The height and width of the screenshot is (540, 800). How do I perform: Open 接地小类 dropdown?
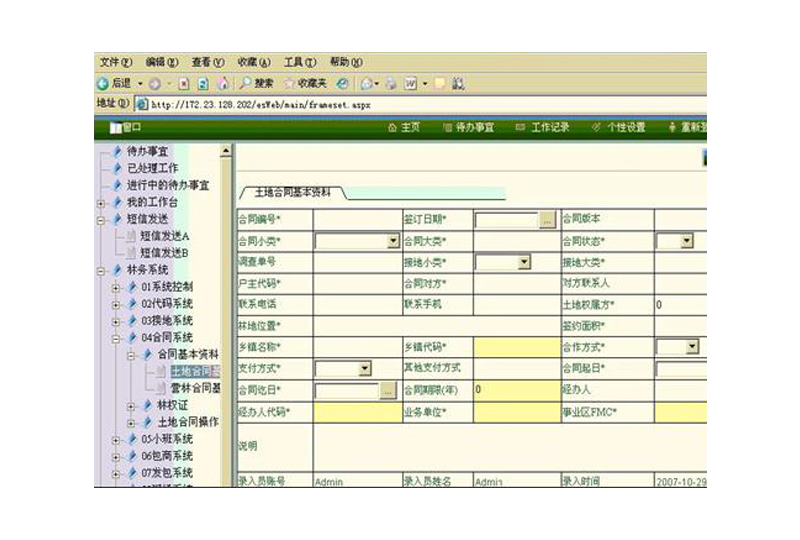point(524,262)
